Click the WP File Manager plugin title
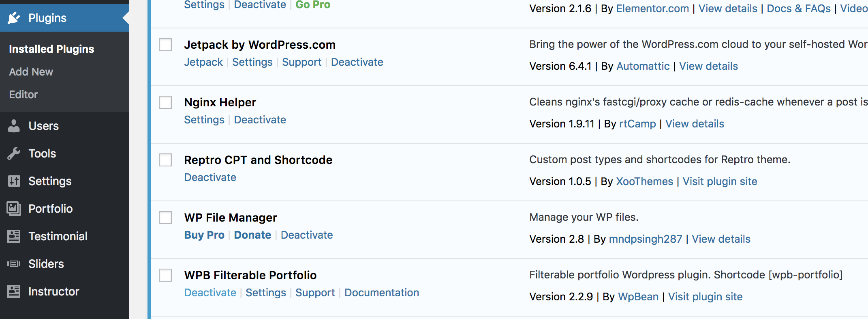868x319 pixels. coord(231,218)
